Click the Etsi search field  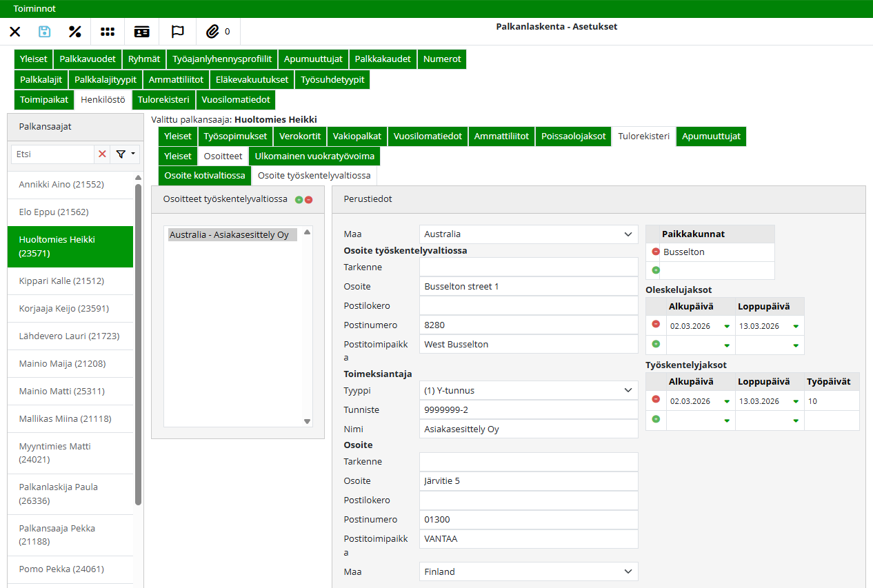click(52, 154)
